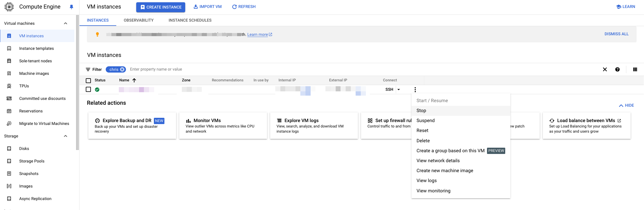Click the Filter list icon

(88, 69)
